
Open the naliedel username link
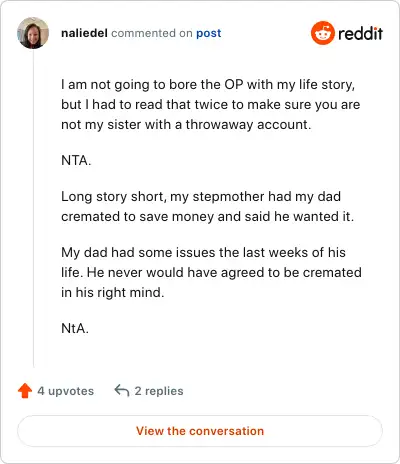(84, 33)
